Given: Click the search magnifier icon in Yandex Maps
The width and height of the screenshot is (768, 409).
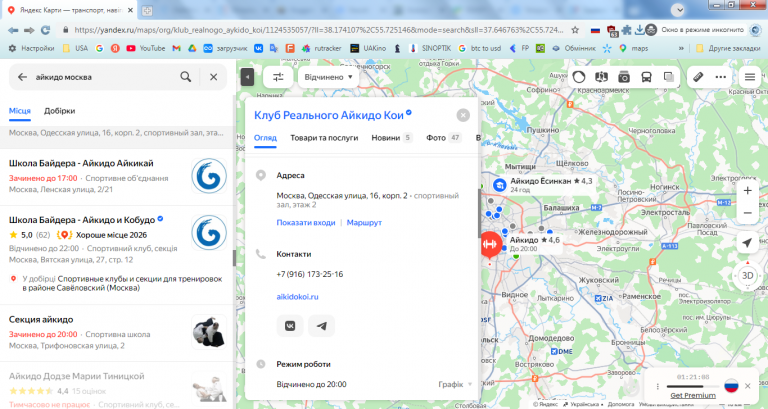Looking at the screenshot, I should point(186,77).
